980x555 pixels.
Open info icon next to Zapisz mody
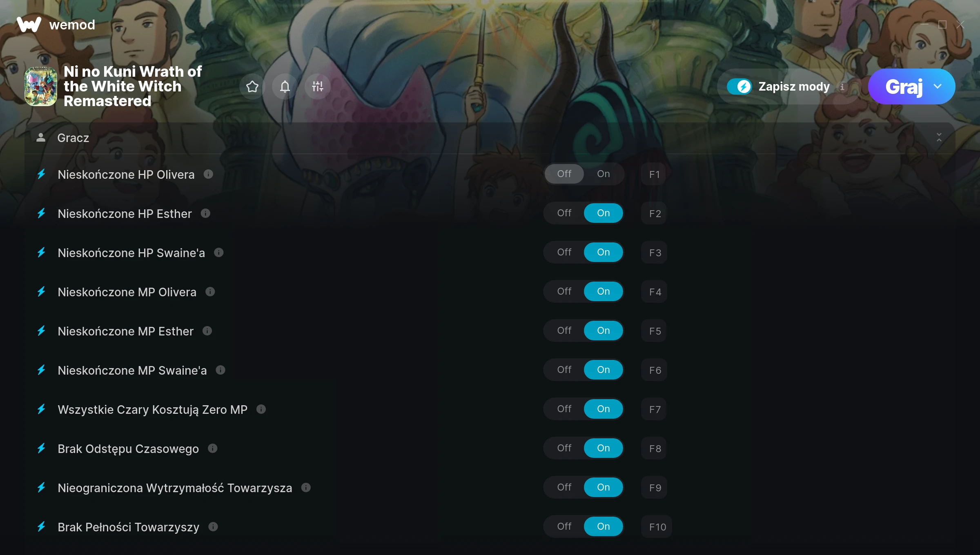pos(842,87)
